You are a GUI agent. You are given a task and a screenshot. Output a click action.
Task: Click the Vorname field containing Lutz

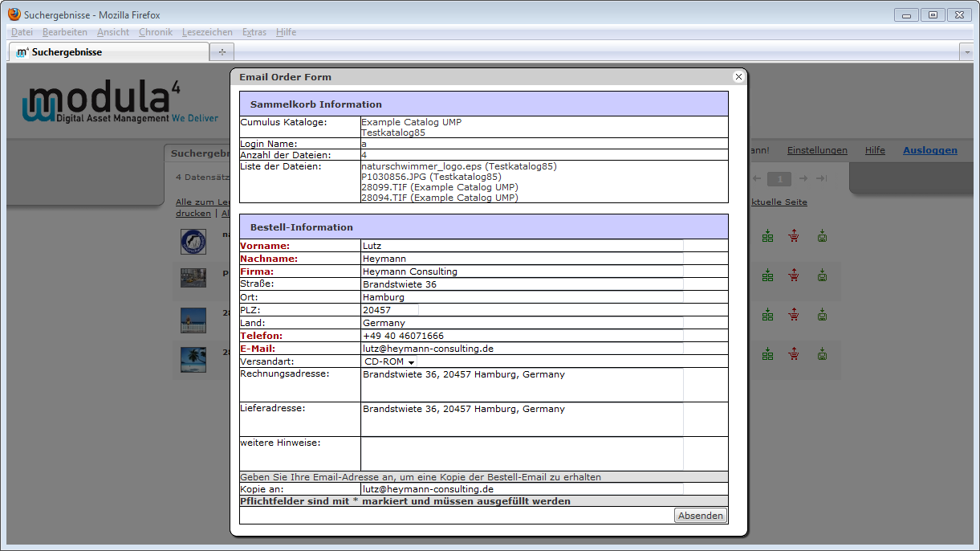click(x=522, y=246)
